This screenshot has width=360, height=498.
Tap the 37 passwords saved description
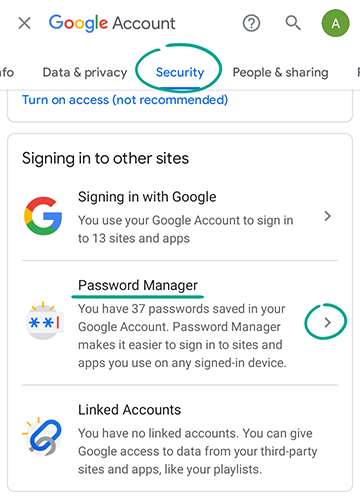[x=182, y=336]
